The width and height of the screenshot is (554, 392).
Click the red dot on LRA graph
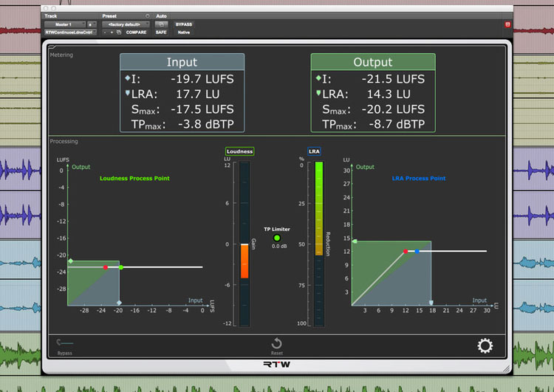(x=406, y=252)
